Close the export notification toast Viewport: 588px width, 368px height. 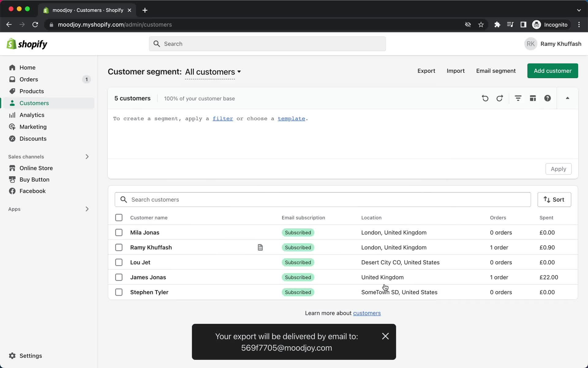point(386,336)
